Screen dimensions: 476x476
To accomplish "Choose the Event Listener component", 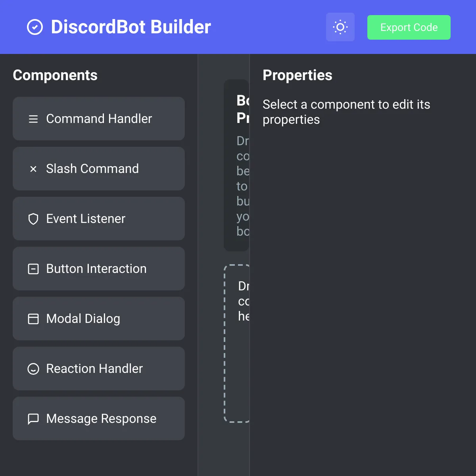I will point(99,219).
